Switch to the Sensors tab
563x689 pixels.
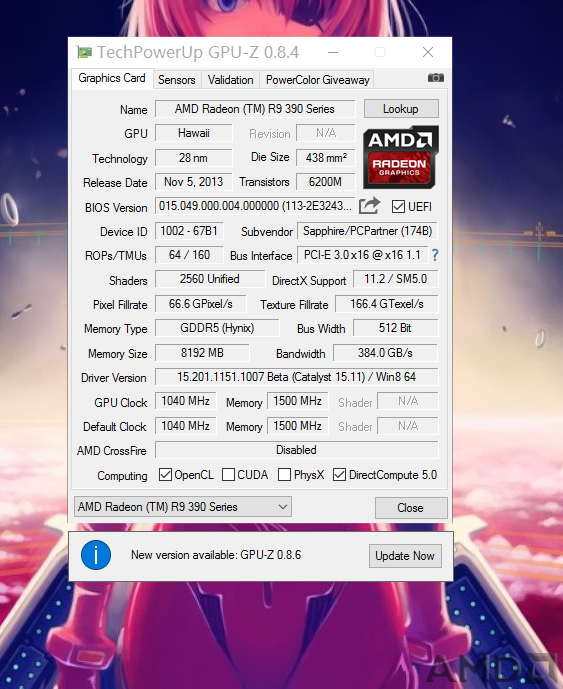tap(177, 80)
